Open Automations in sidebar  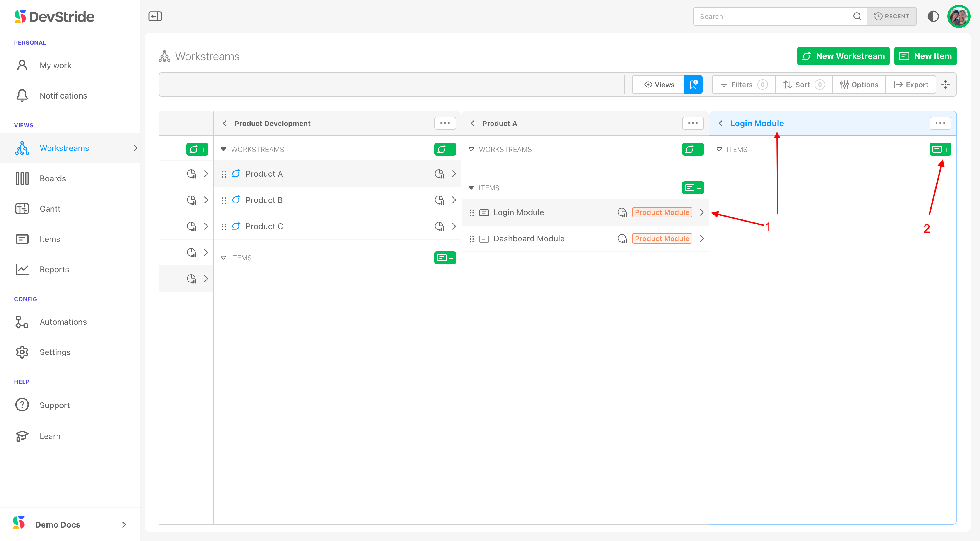[63, 322]
